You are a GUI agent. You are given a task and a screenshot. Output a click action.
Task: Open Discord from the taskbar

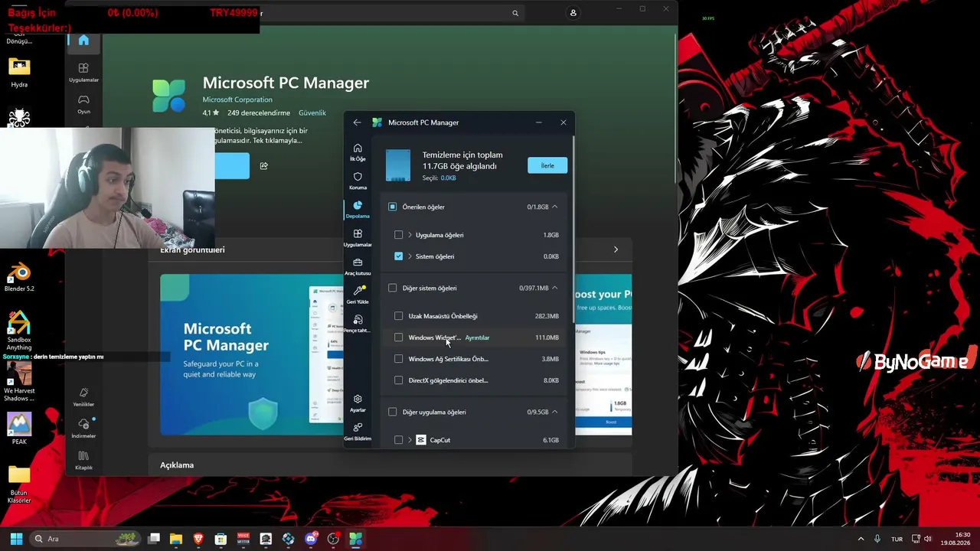point(311,539)
